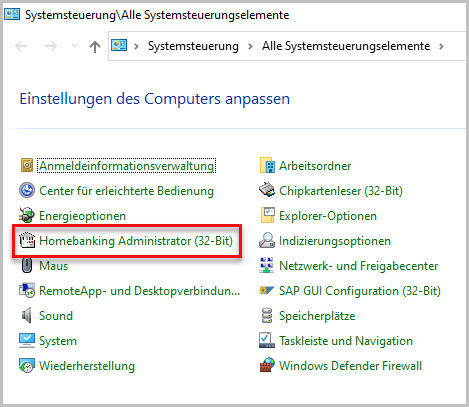Click the Maus mouse icon
469x407 pixels.
pyautogui.click(x=27, y=266)
